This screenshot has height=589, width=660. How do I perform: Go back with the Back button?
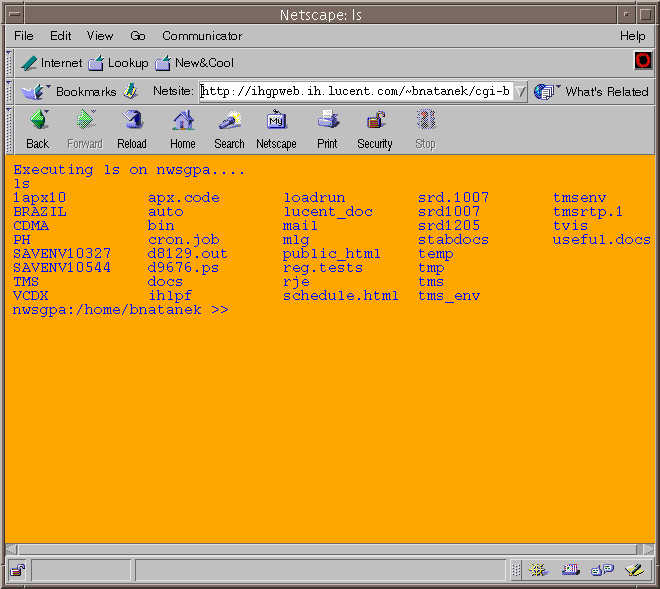coord(38,130)
